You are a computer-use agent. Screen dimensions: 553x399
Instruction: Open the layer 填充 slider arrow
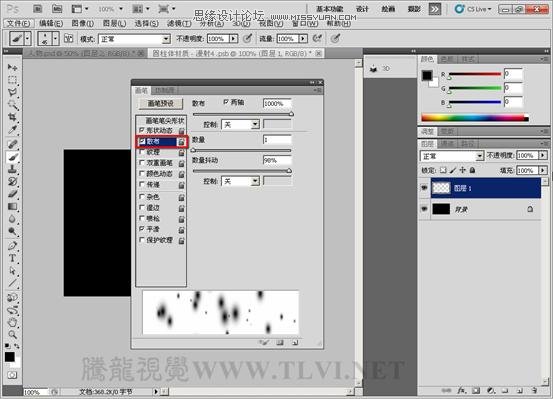click(x=543, y=170)
